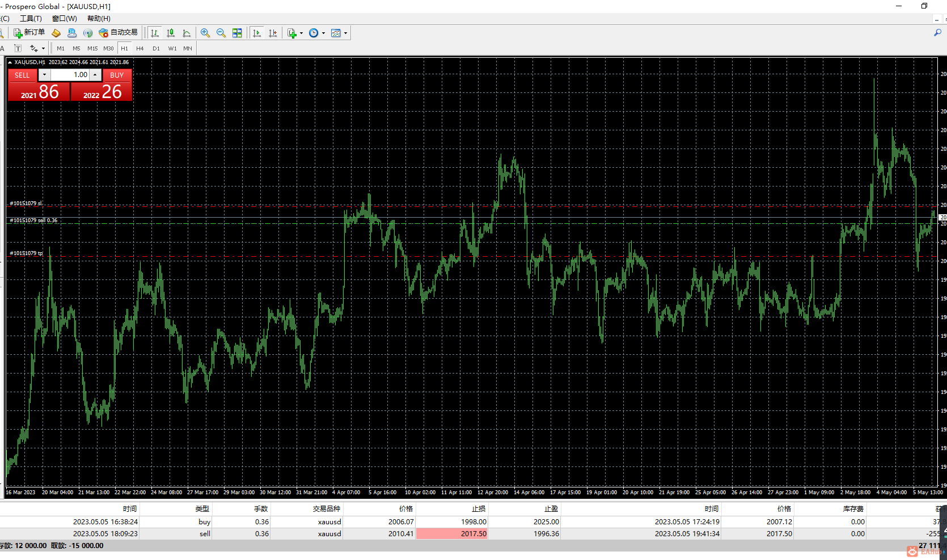Tile chart windows
Viewport: 947px width, 560px height.
(x=237, y=33)
